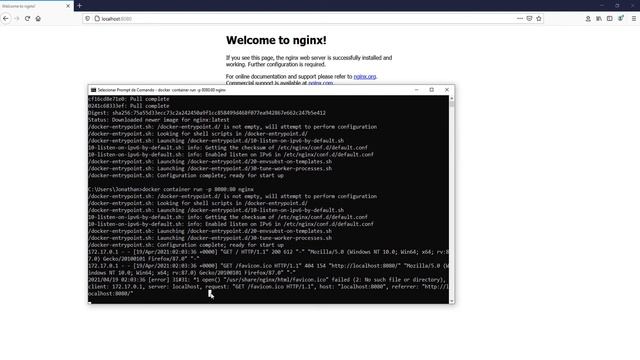Click the Command Prompt title bar icon
This screenshot has height=360, width=640.
coord(93,90)
